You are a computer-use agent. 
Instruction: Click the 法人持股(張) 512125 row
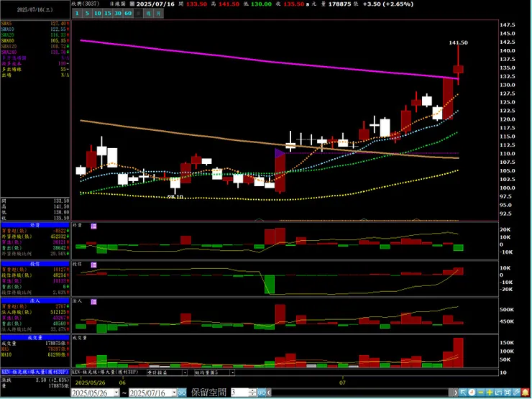pyautogui.click(x=35, y=312)
